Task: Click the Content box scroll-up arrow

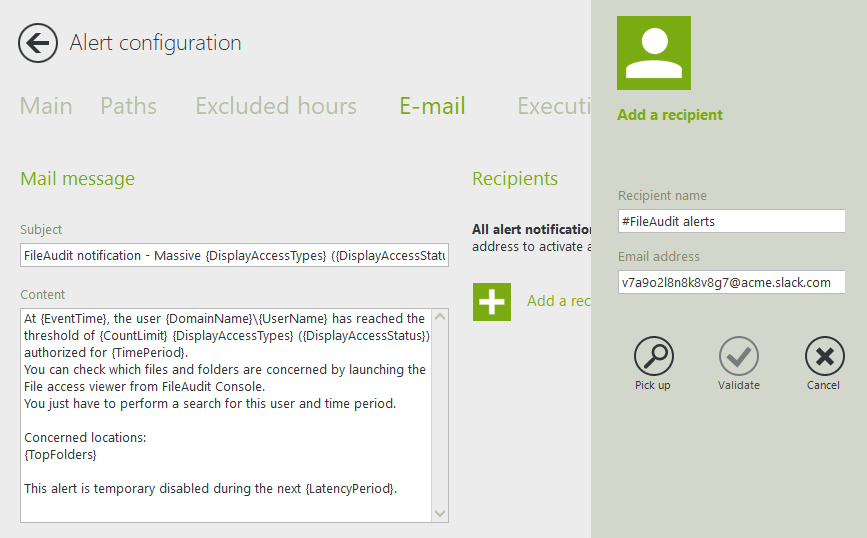Action: point(440,317)
